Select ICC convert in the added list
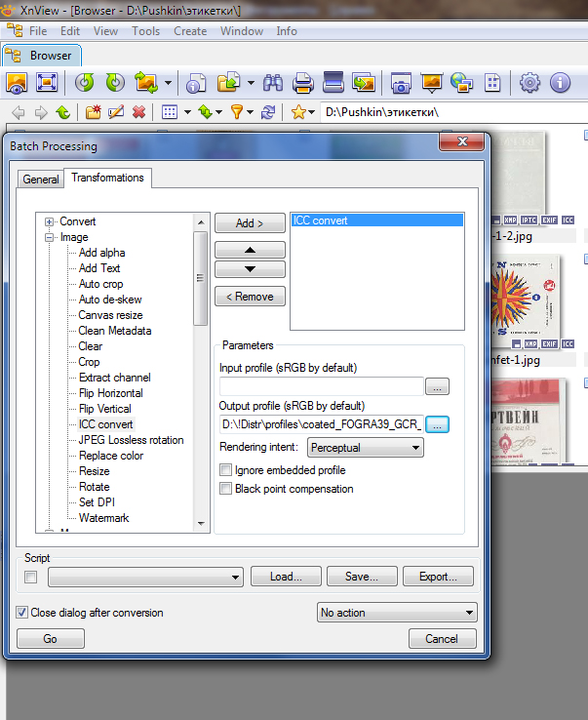The image size is (588, 720). 376,220
